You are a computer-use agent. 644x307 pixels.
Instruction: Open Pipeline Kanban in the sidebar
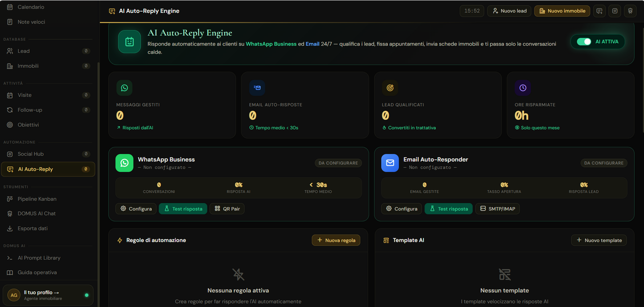pyautogui.click(x=48, y=199)
